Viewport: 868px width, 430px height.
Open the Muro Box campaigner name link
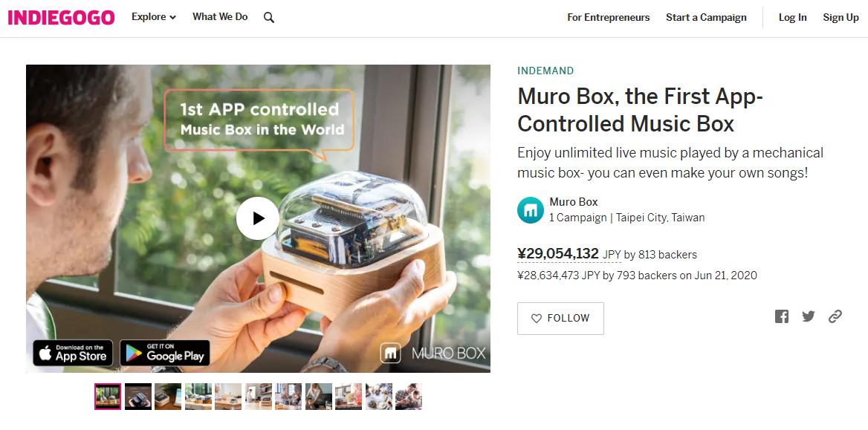tap(574, 202)
